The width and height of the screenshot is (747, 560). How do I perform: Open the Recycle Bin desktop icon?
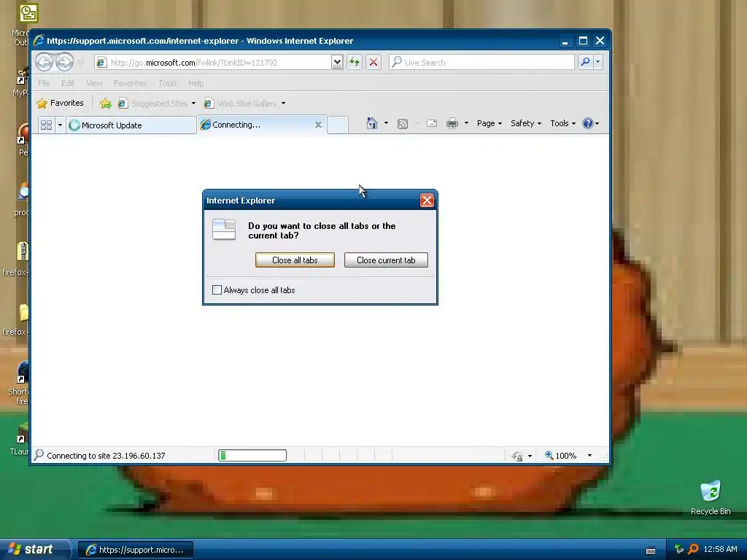pos(711,497)
